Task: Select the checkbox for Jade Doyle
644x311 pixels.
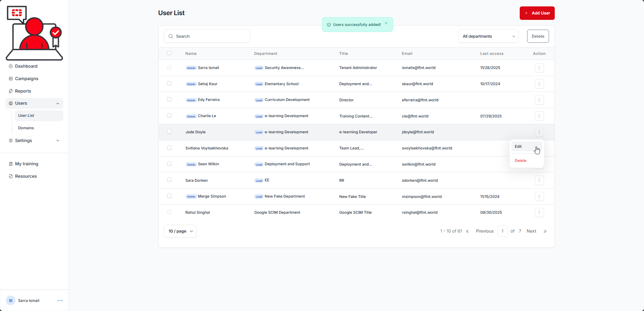Action: 169,132
